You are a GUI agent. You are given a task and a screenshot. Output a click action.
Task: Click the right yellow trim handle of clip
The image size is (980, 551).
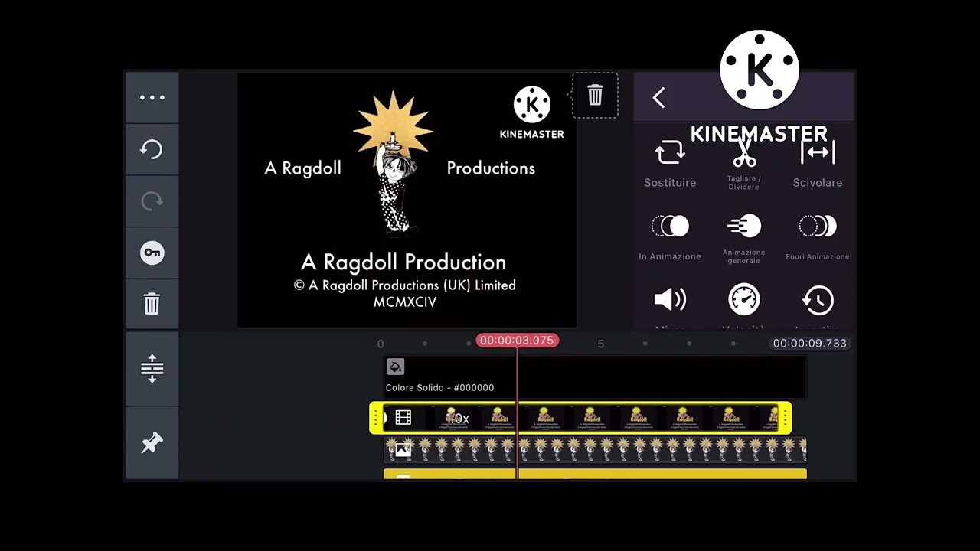(785, 418)
